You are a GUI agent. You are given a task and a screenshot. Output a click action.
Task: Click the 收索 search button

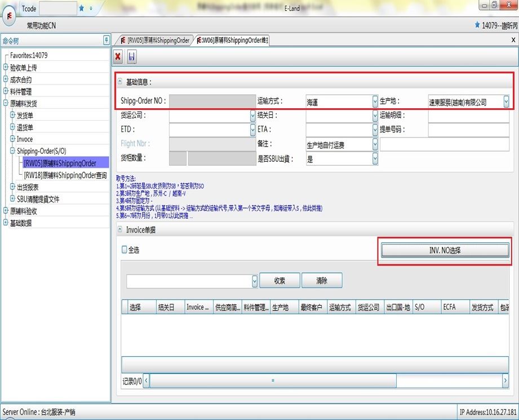[279, 281]
